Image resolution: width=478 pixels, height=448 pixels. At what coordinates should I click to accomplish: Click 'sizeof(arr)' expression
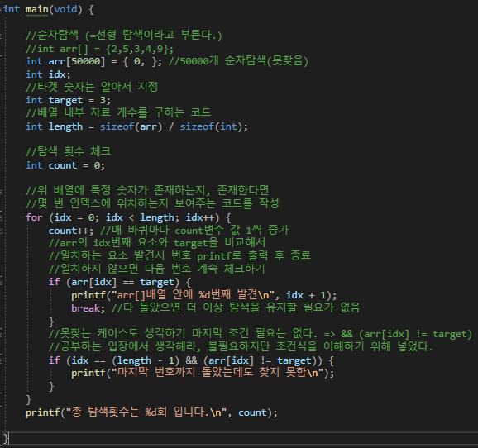[131, 126]
